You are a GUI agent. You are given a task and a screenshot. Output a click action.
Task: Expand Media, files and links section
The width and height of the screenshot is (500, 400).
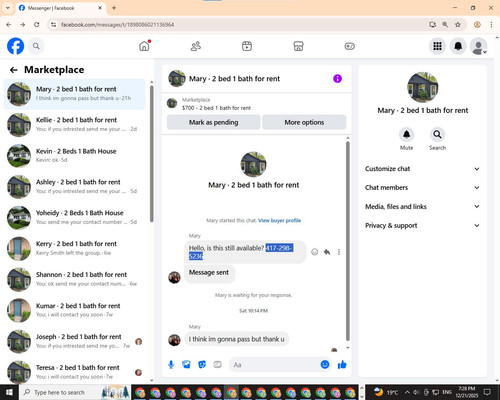[x=422, y=207]
